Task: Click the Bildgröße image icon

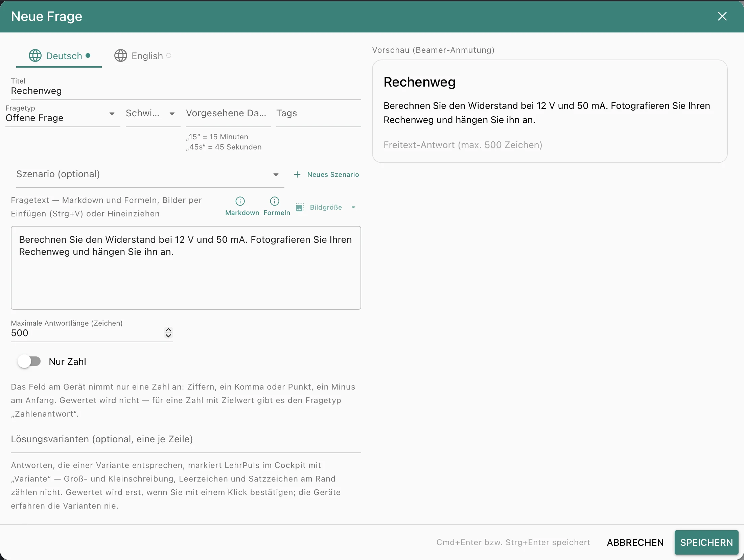Action: click(x=300, y=207)
